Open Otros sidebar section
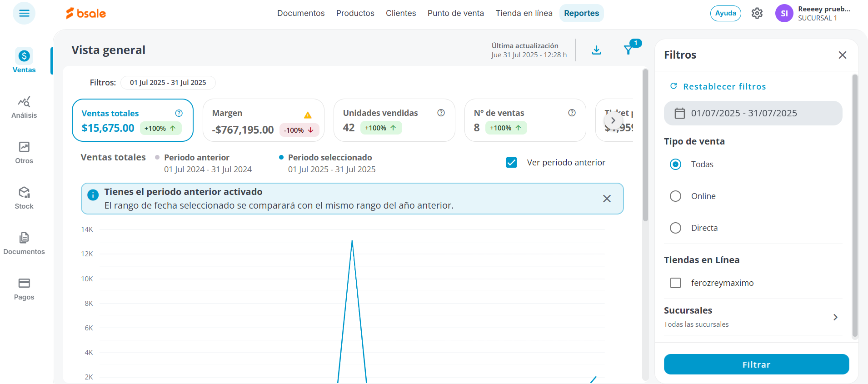 tap(24, 153)
